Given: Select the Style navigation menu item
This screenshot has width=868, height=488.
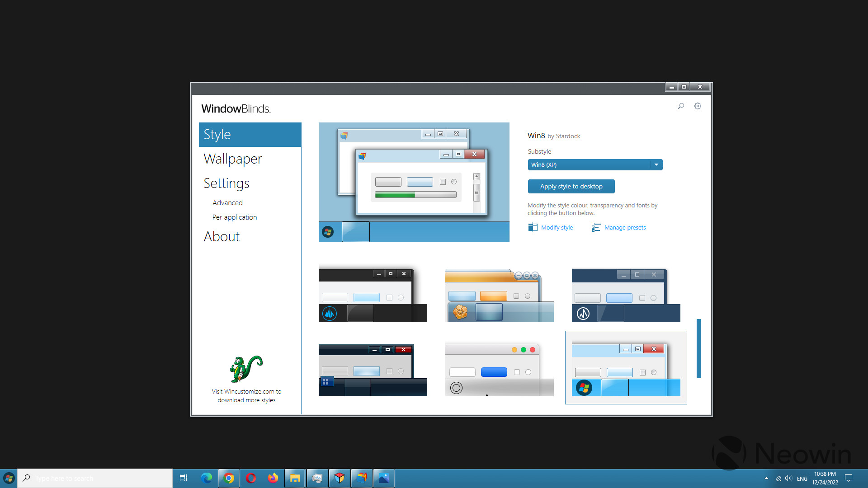Looking at the screenshot, I should pyautogui.click(x=250, y=134).
